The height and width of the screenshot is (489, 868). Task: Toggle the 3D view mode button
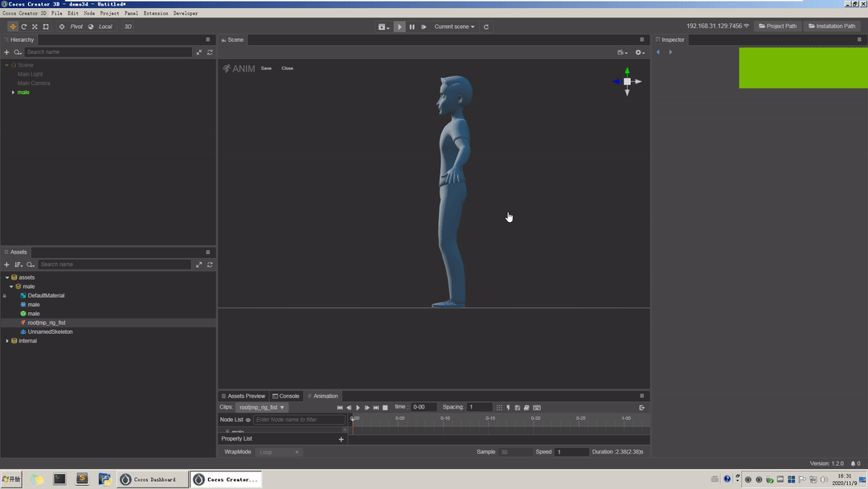pyautogui.click(x=128, y=27)
